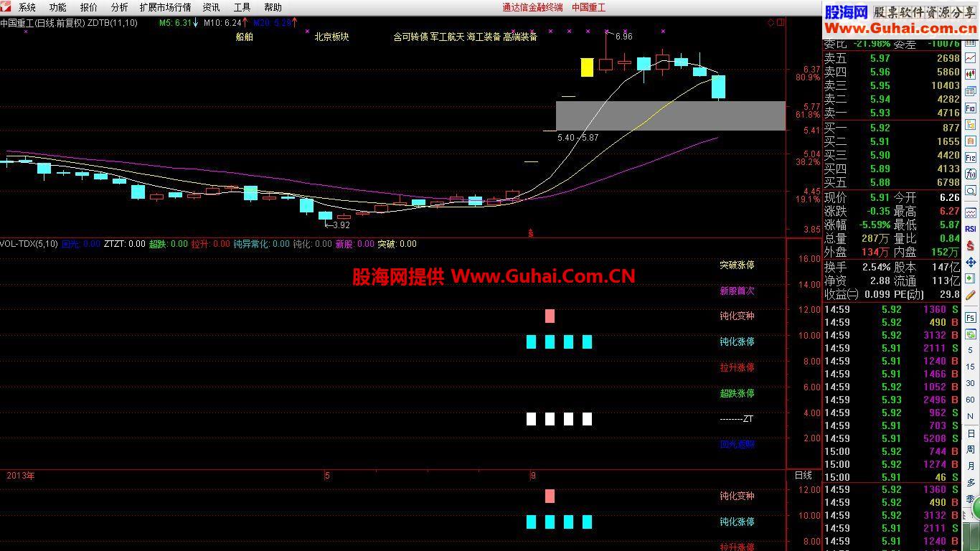Select the 多 multi-period button
Image resolution: width=980 pixels, height=551 pixels.
tap(971, 483)
